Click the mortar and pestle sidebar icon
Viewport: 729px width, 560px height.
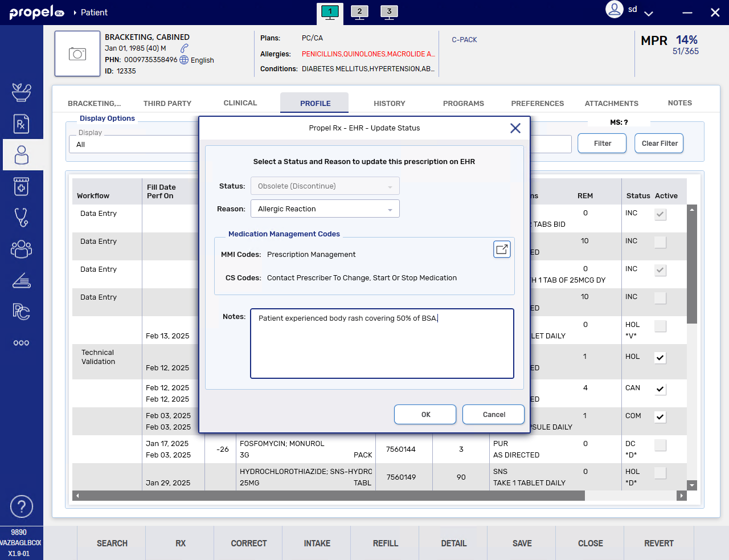[21, 92]
